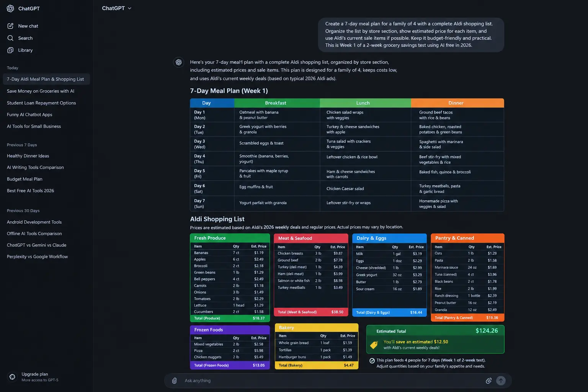This screenshot has height=392, width=588.
Task: Click Total (Produce) $18.37 row
Action: pyautogui.click(x=230, y=318)
